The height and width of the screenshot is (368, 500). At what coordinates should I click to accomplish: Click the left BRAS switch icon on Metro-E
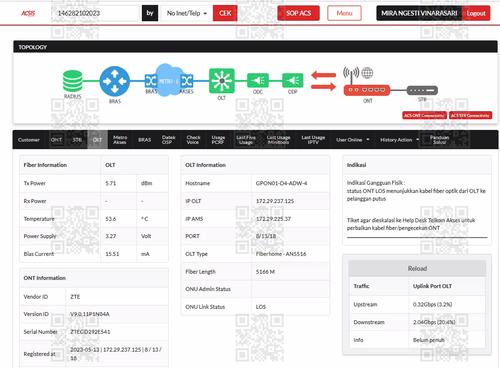click(151, 81)
